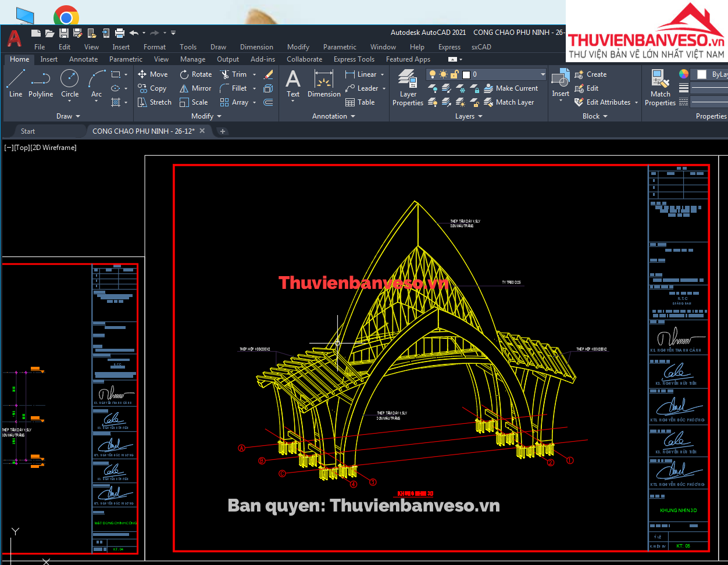
Task: Click the layer 0 color swatch
Action: 466,74
